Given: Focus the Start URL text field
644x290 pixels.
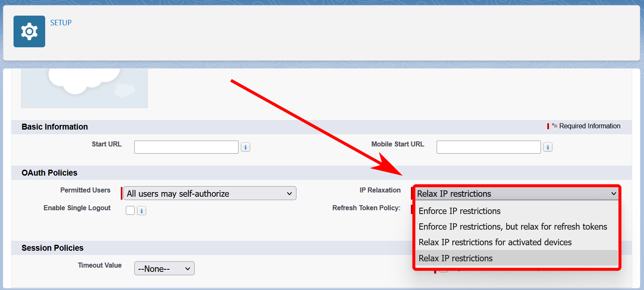Looking at the screenshot, I should coord(186,147).
